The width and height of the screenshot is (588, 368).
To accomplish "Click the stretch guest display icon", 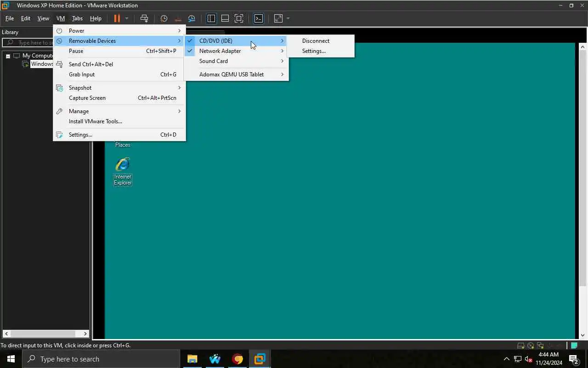I will point(278,18).
